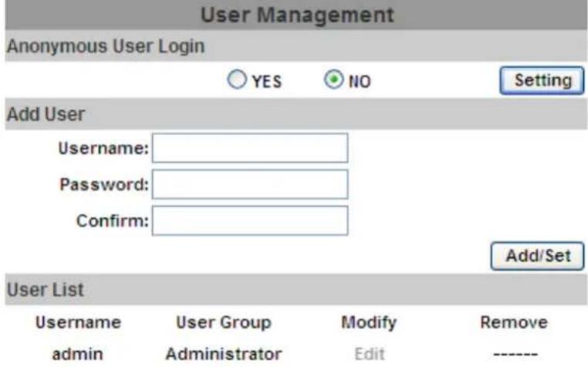Click the Add User section header
Viewport: 588px width, 367px height.
(296, 114)
